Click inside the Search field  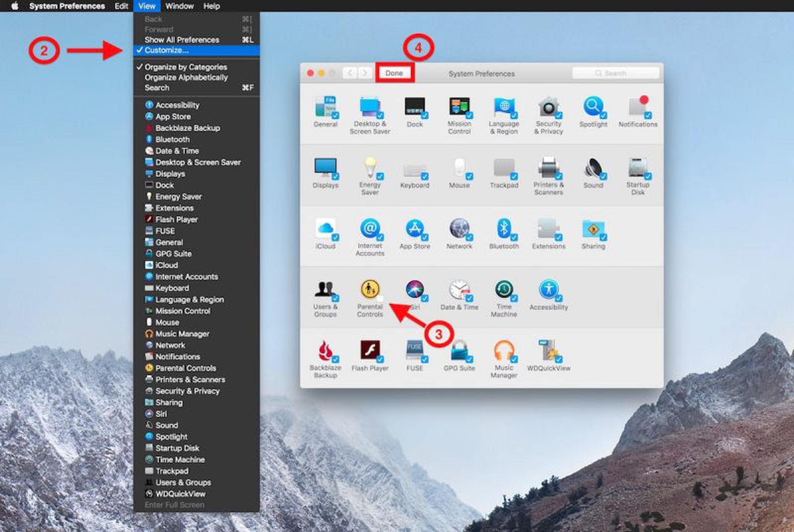[615, 73]
